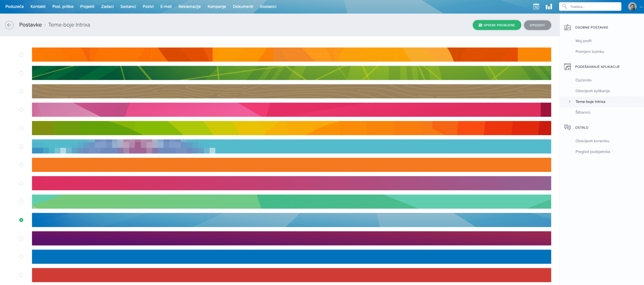Click the magnifier icon in search box
The image size is (644, 285).
click(565, 6)
